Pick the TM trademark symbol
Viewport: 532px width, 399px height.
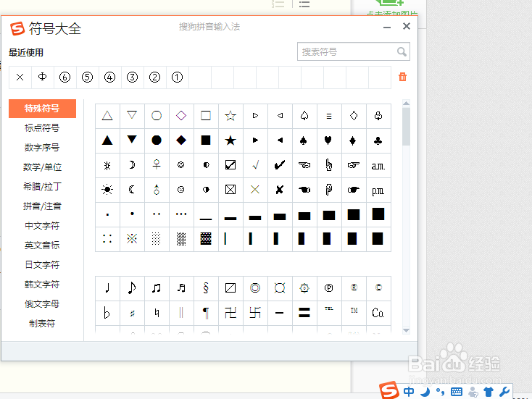tap(354, 313)
